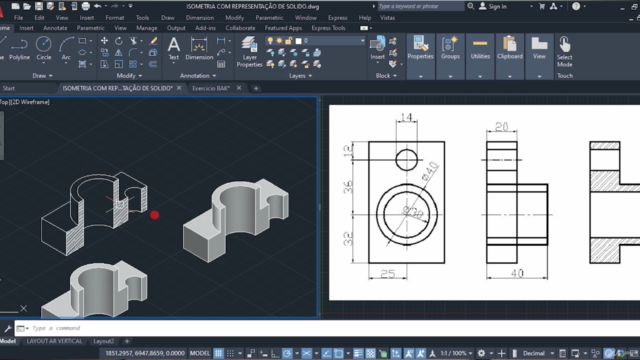Click the Erase tool icon
This screenshot has width=640, height=360.
(153, 41)
